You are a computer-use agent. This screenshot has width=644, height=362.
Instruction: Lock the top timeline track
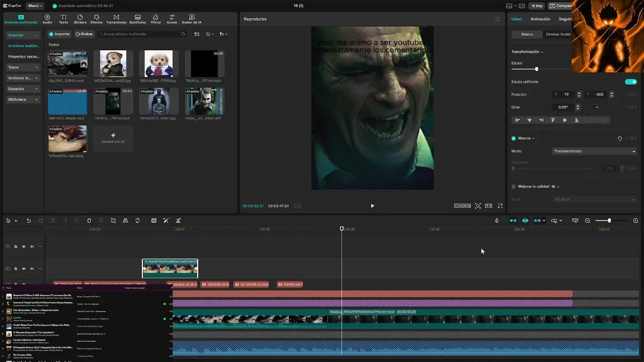point(15,246)
